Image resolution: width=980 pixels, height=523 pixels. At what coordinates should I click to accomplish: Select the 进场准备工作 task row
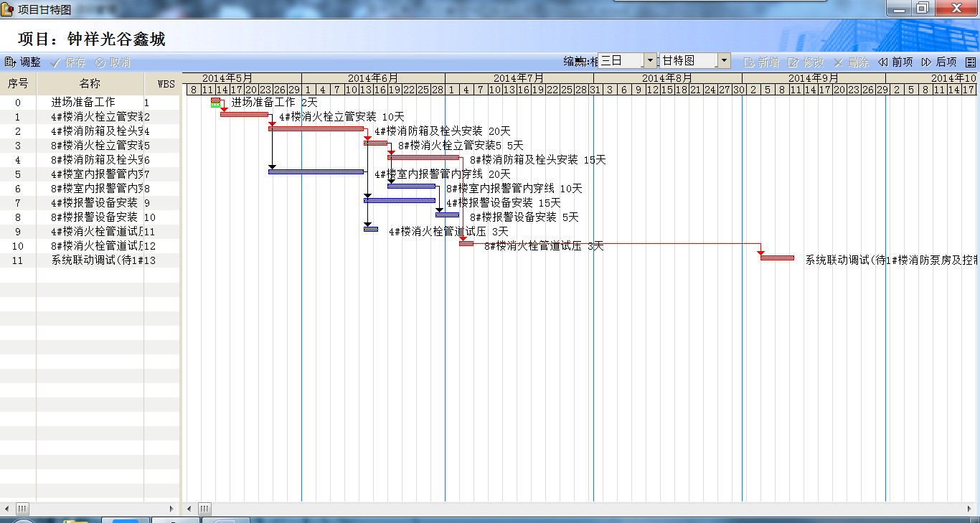coord(83,103)
